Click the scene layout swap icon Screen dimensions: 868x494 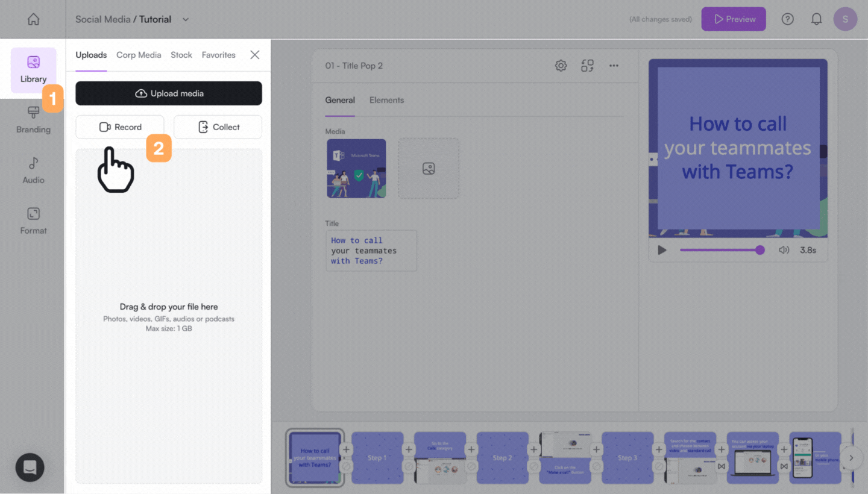587,66
